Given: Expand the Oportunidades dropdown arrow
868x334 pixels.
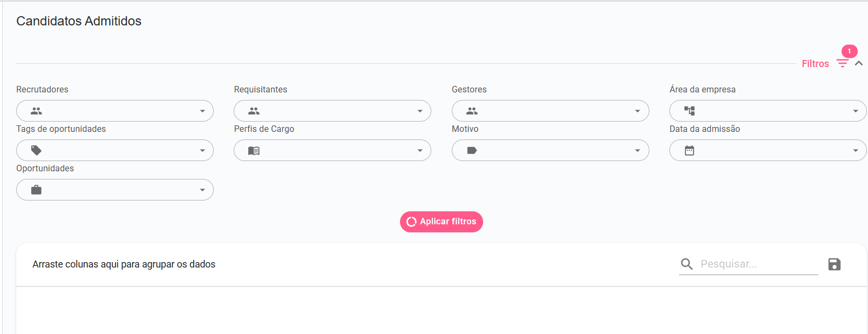Looking at the screenshot, I should (202, 190).
